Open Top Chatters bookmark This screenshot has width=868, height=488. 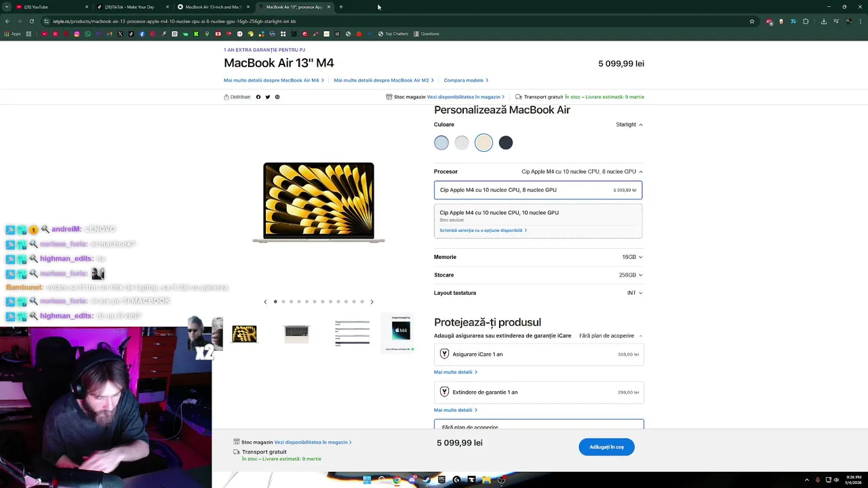tap(393, 34)
